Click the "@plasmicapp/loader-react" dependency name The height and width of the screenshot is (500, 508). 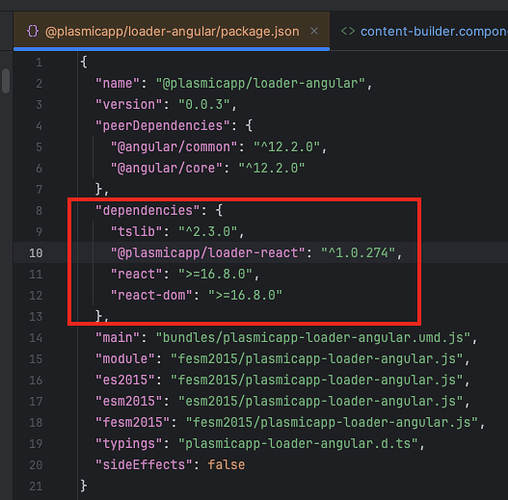point(208,253)
